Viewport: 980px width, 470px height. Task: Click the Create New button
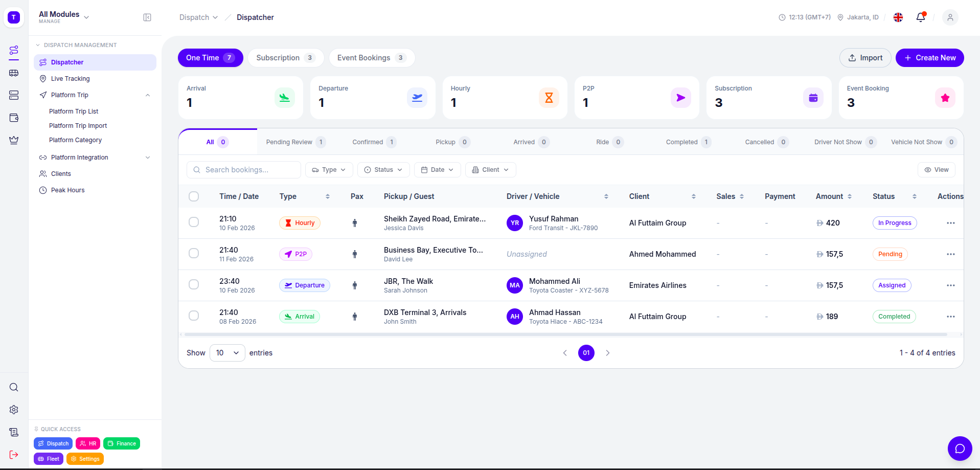pos(929,58)
